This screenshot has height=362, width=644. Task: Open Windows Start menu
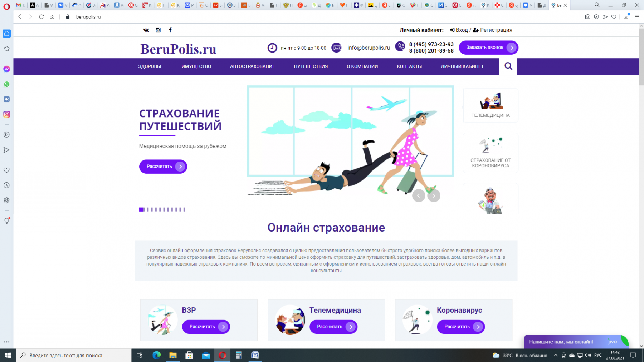coord(8,355)
